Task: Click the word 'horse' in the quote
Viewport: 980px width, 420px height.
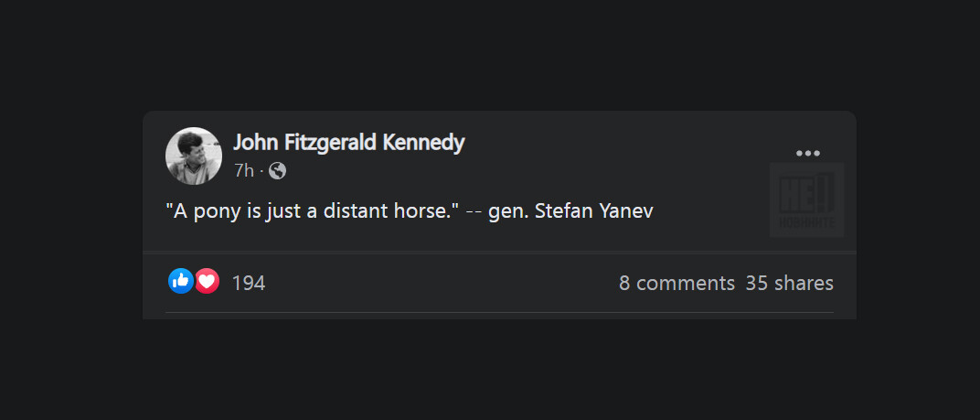Action: coord(424,210)
